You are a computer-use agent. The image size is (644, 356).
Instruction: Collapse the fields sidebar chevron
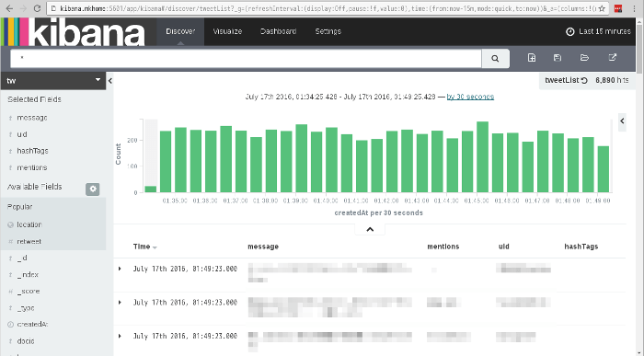[110, 81]
